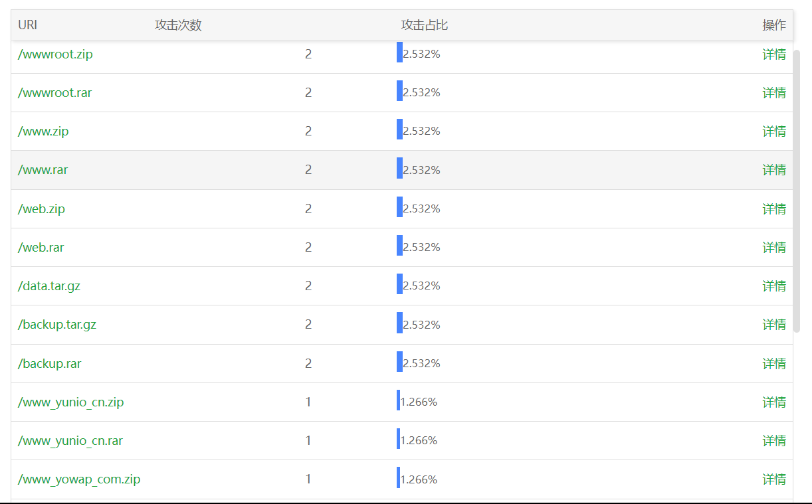Image resolution: width=812 pixels, height=504 pixels.
Task: Click the 攻击占比 column header
Action: pos(425,25)
